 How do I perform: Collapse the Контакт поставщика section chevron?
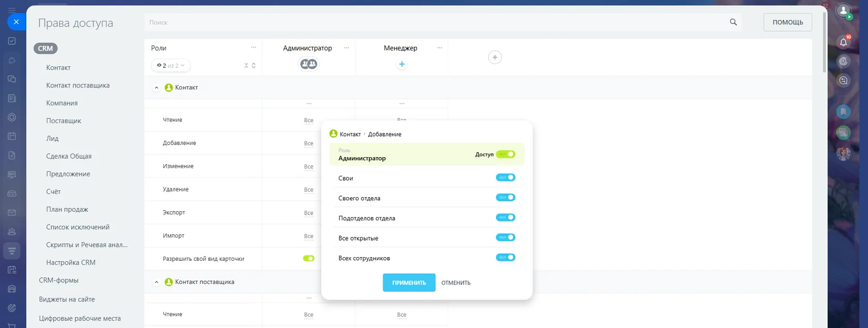157,282
